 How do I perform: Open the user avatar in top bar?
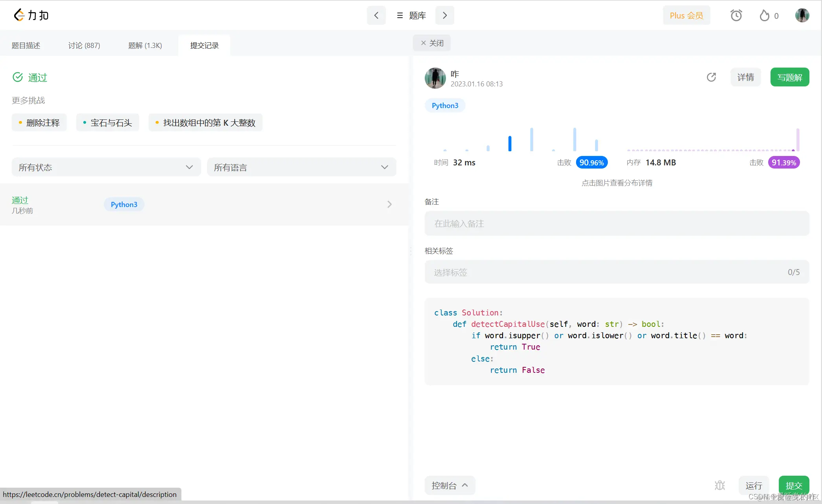click(802, 15)
